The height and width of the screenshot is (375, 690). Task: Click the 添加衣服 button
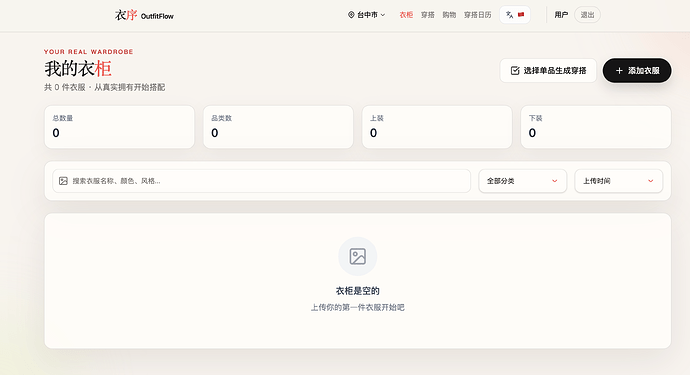637,70
